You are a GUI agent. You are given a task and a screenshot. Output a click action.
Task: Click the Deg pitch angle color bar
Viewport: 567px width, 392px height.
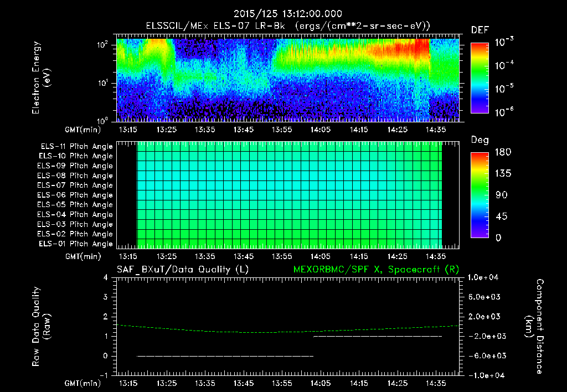(480, 195)
